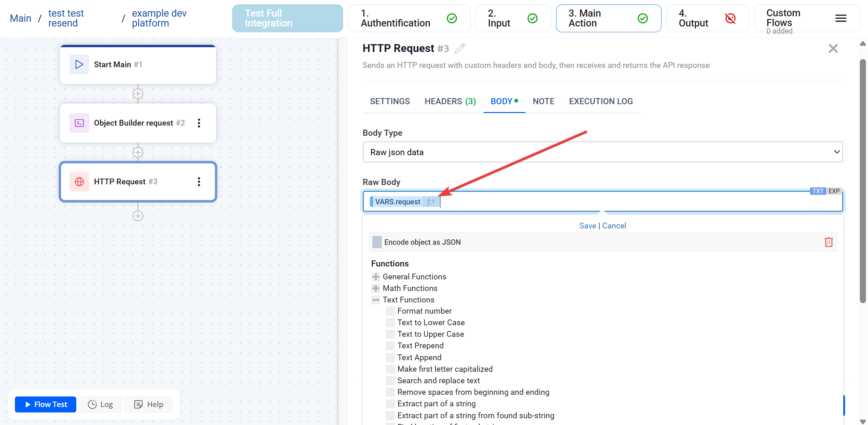Switch Raw Body to TXT mode
This screenshot has height=425, width=868.
tap(818, 191)
